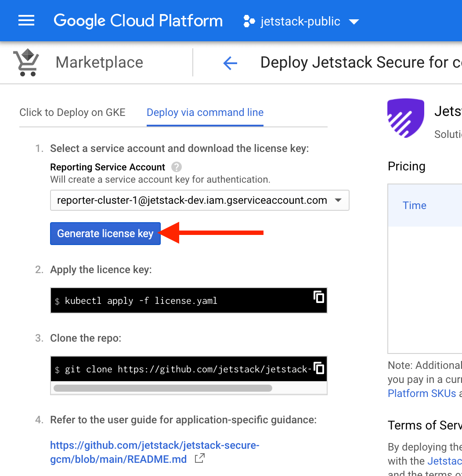Open the hamburger navigation menu
The height and width of the screenshot is (476, 462).
26,21
